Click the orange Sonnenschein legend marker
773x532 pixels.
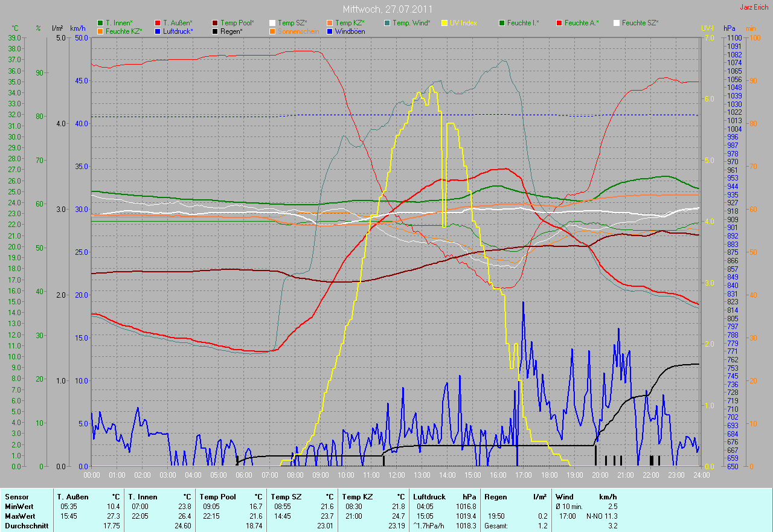273,31
